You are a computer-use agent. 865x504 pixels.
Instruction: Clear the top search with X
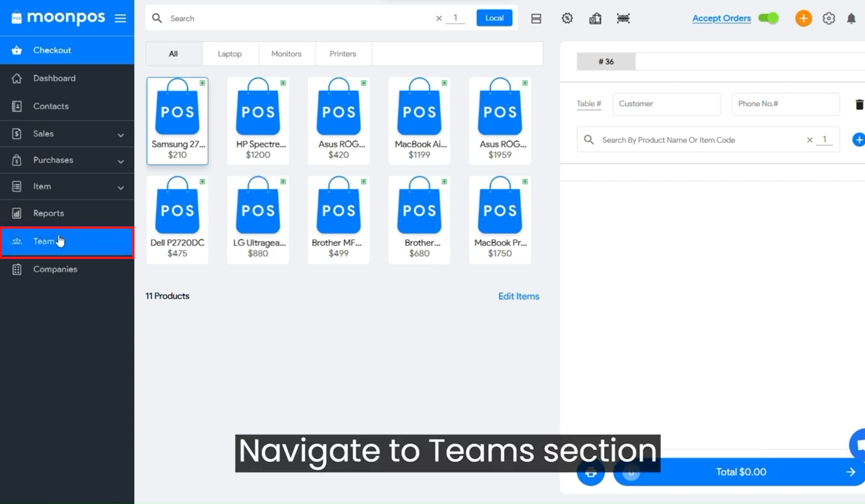439,18
